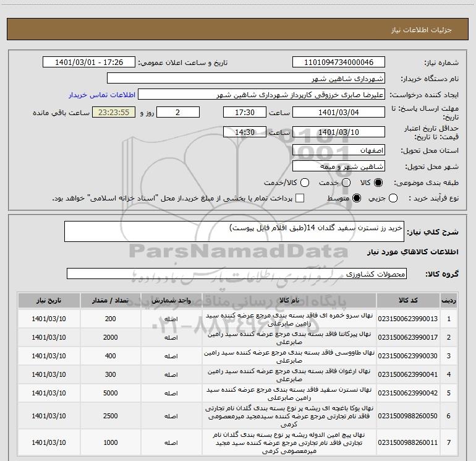Click the نهال پیچ امین الدوله item name
The height and width of the screenshot is (461, 476).
click(289, 442)
